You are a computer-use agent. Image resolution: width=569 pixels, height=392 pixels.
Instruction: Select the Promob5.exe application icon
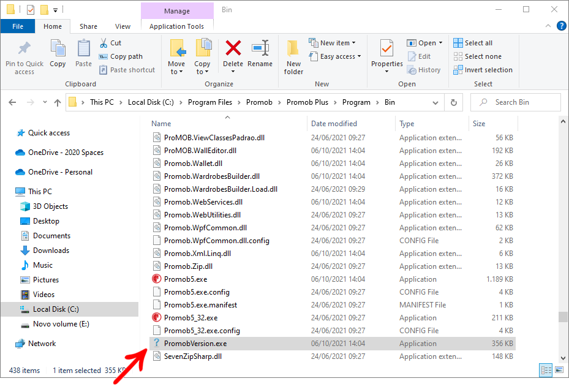(156, 279)
